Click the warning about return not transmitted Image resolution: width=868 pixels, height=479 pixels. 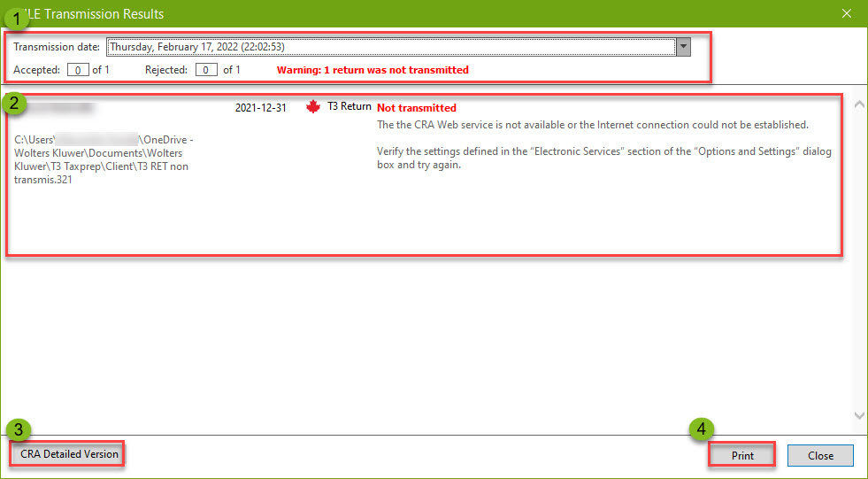(x=373, y=70)
